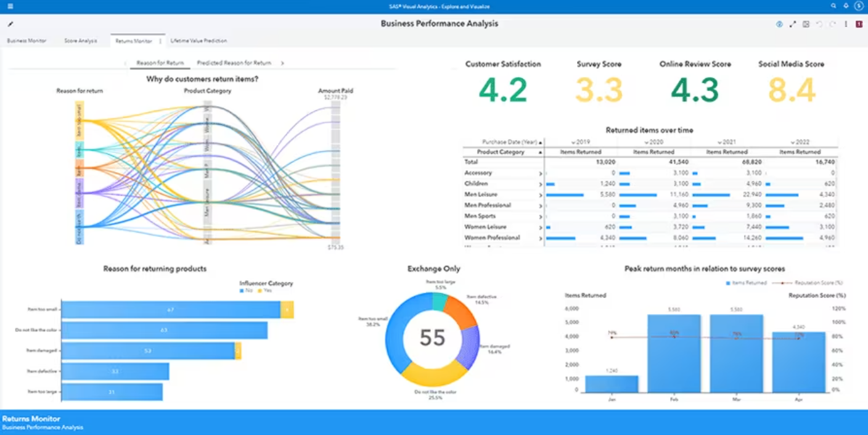Expand the Men Professional row chevron
The height and width of the screenshot is (435, 868).
(541, 205)
